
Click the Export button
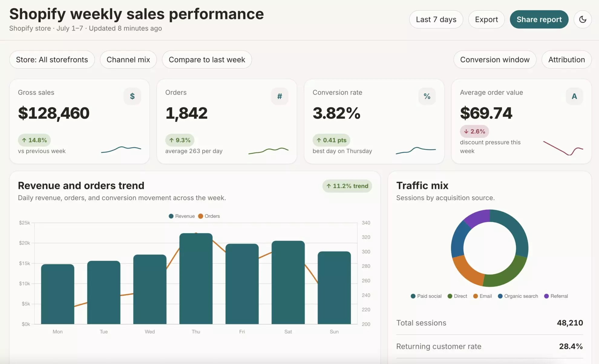click(x=486, y=19)
